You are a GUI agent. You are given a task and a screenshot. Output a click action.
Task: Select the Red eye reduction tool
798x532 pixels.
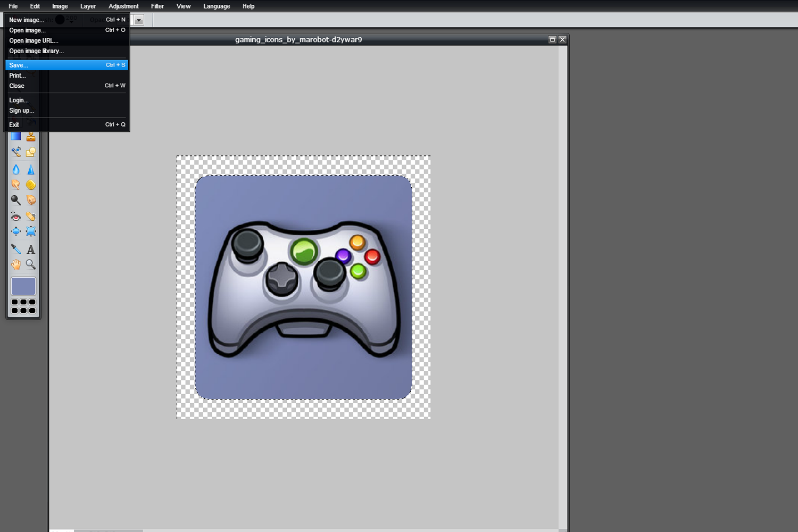click(16, 216)
